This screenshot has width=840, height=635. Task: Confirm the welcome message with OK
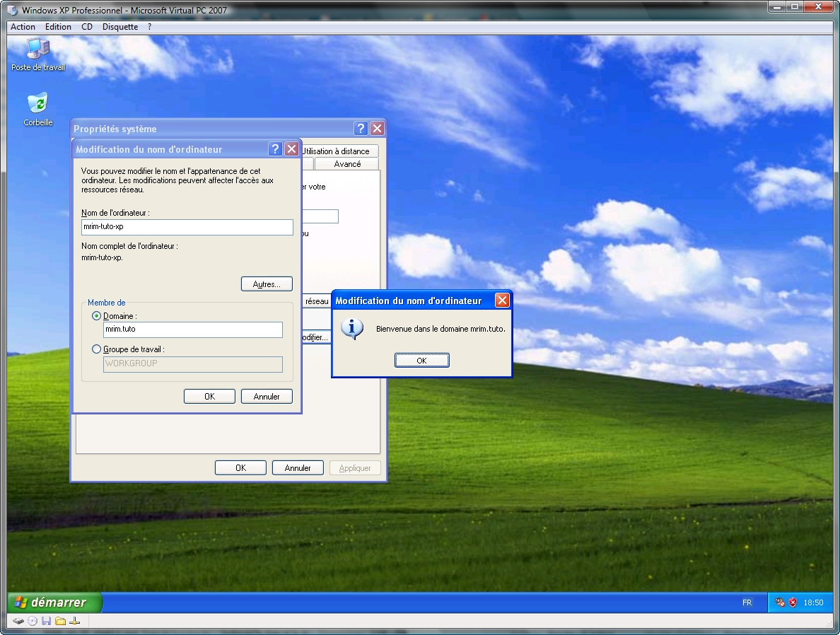[x=421, y=361]
